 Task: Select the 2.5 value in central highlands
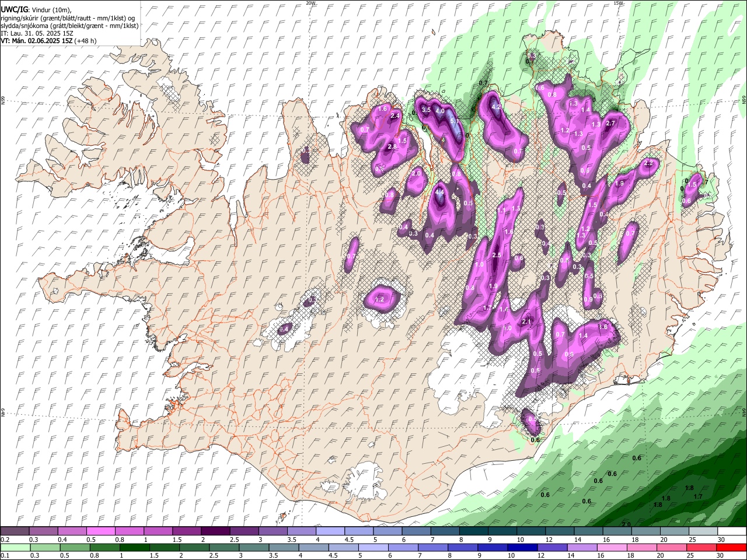coord(497,256)
